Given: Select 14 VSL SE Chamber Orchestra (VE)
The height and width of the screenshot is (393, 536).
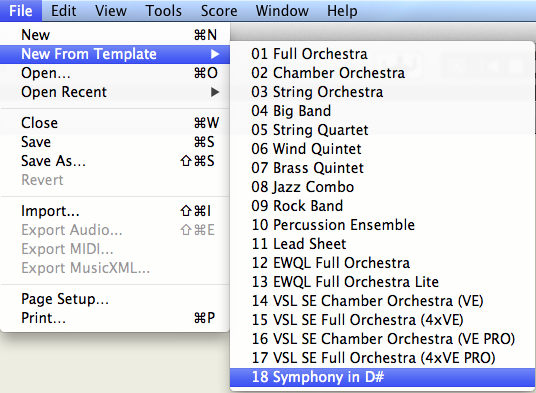Looking at the screenshot, I should (382, 301).
